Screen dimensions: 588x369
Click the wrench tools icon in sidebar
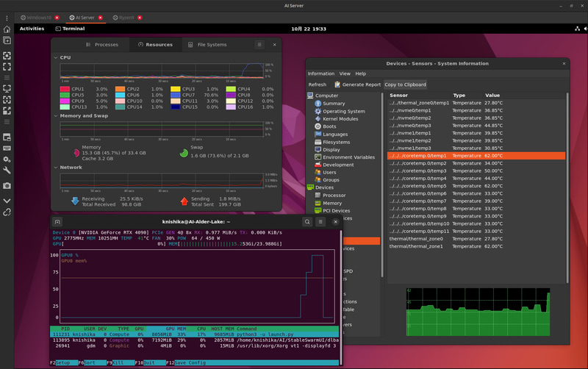pos(7,171)
